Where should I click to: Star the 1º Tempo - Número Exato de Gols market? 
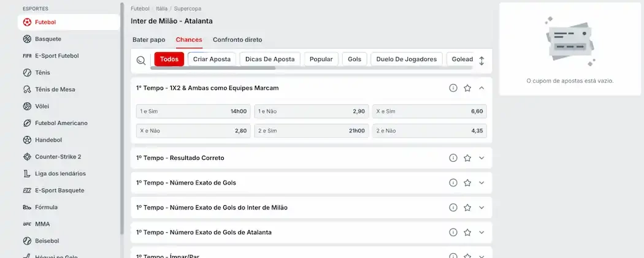click(x=467, y=183)
